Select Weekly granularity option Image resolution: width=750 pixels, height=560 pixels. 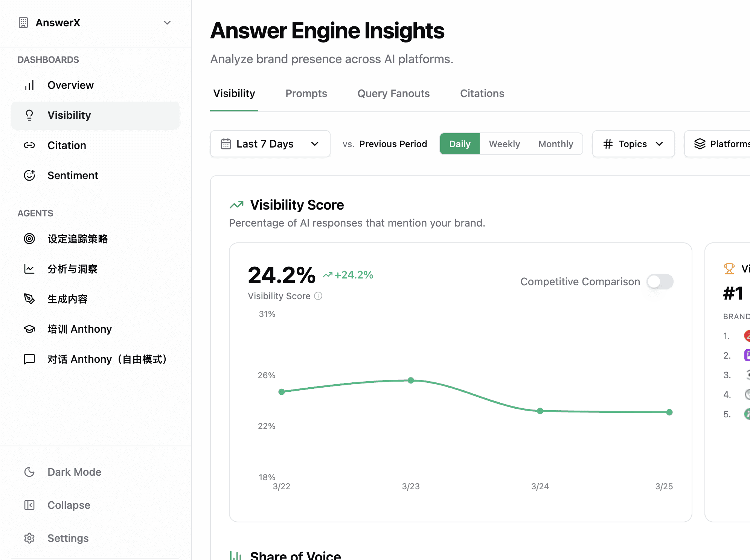coord(504,144)
